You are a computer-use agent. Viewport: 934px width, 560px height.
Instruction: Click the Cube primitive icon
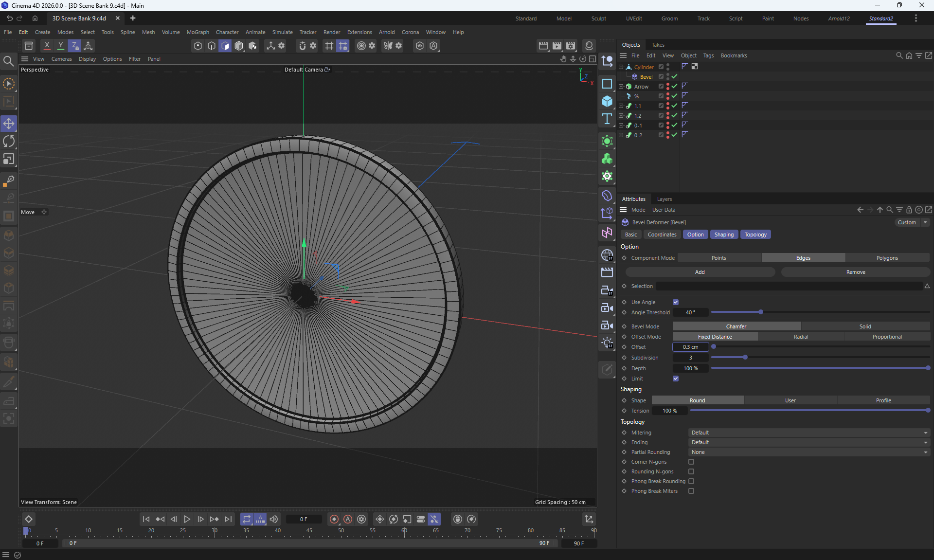[607, 101]
